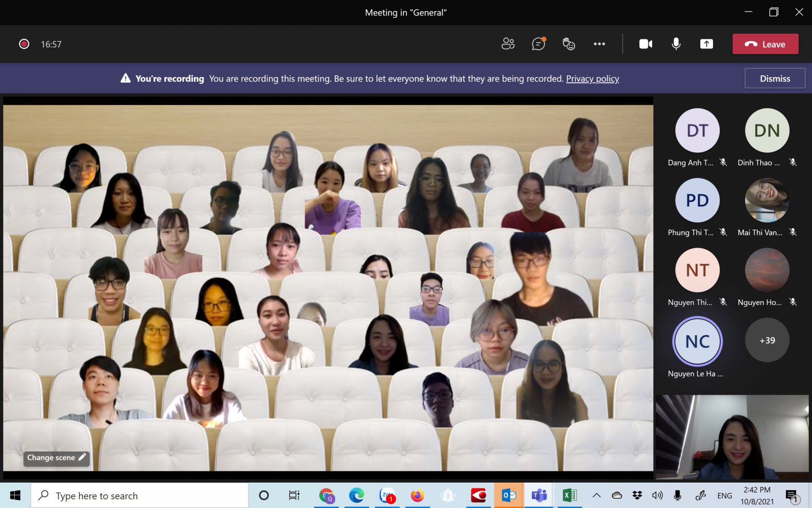Open Outlook from the taskbar
The width and height of the screenshot is (812, 508).
[x=509, y=495]
